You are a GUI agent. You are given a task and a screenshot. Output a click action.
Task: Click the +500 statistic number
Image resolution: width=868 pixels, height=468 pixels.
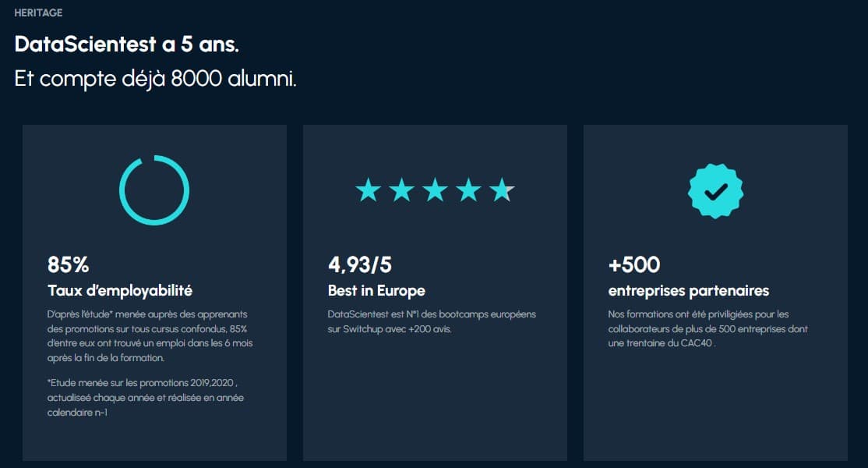point(634,264)
